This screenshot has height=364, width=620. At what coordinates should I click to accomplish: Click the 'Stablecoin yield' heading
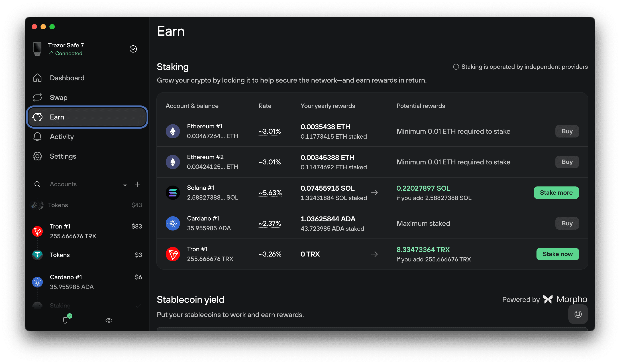(190, 300)
